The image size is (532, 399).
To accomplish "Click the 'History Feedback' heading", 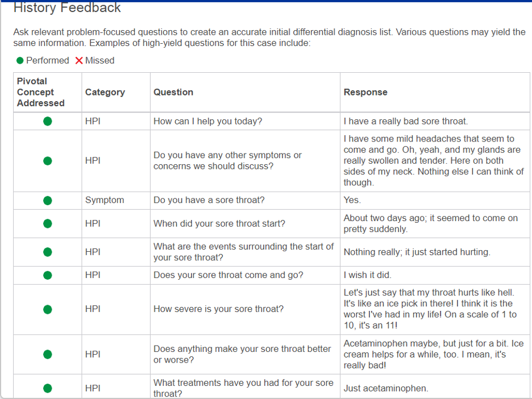I will [67, 8].
